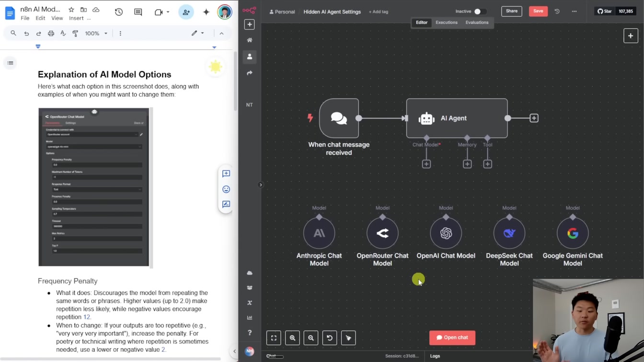The height and width of the screenshot is (362, 644).
Task: Open the pencil editing mode dropdown
Action: (x=198, y=33)
